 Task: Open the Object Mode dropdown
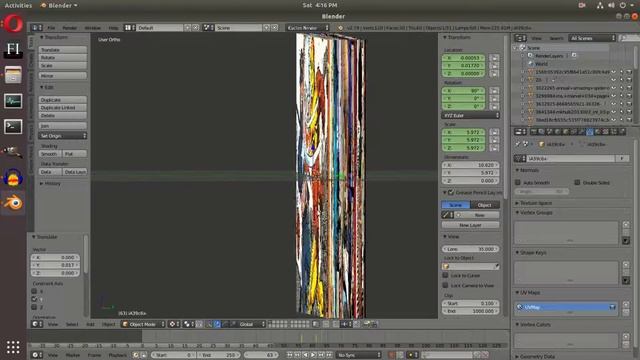143,324
